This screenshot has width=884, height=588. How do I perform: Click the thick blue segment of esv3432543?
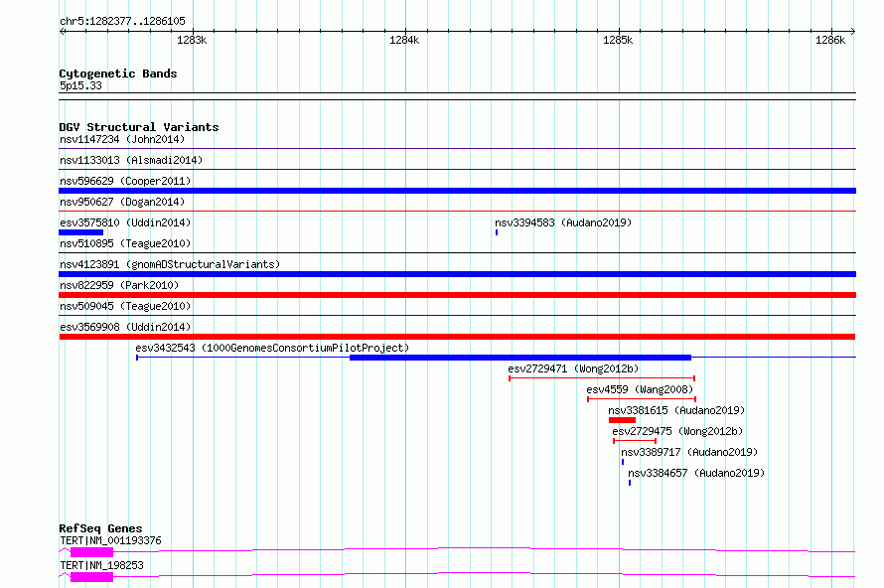(520, 358)
